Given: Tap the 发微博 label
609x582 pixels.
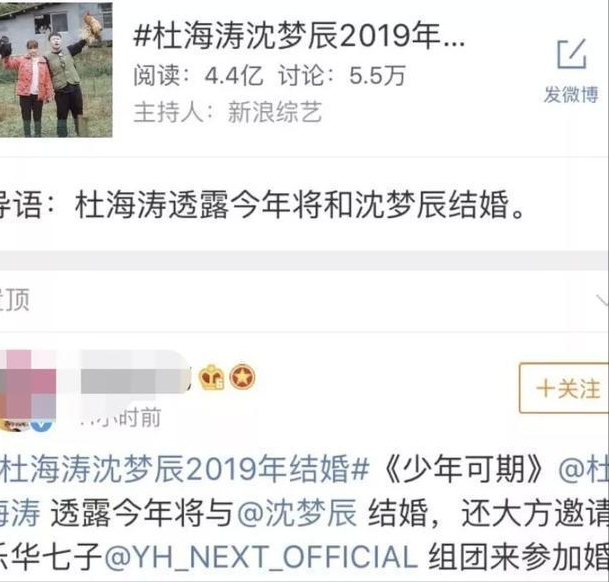Looking at the screenshot, I should coord(571,94).
